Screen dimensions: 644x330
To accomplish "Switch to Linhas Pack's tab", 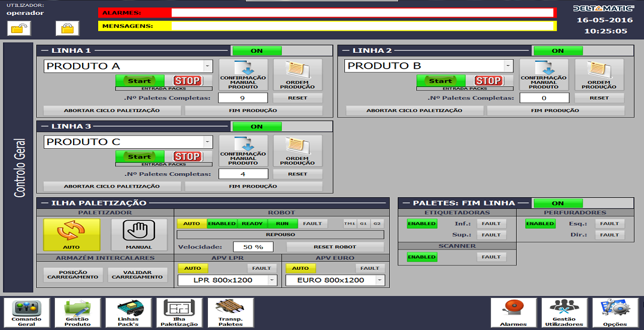I will [128, 312].
